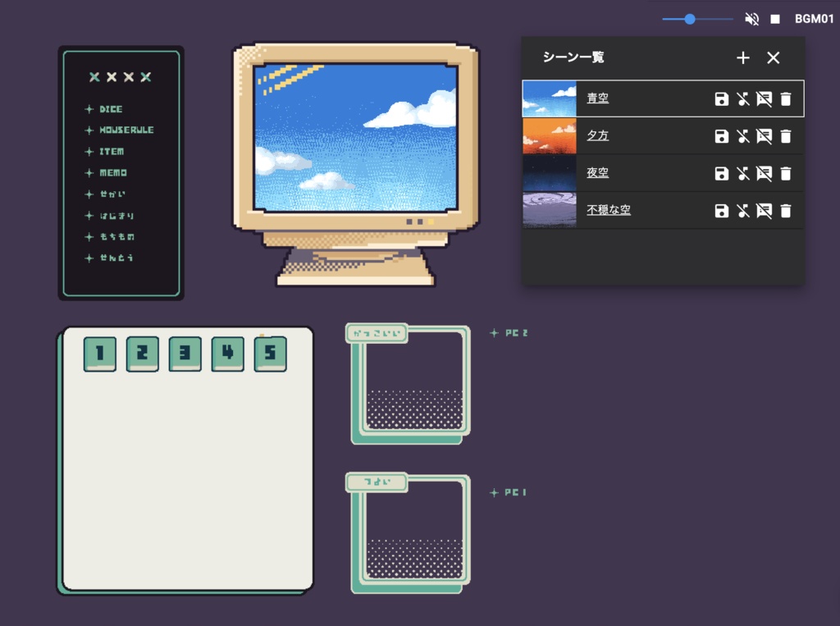This screenshot has width=840, height=626.
Task: Click text-off icon in 青空 row
Action: pos(765,99)
